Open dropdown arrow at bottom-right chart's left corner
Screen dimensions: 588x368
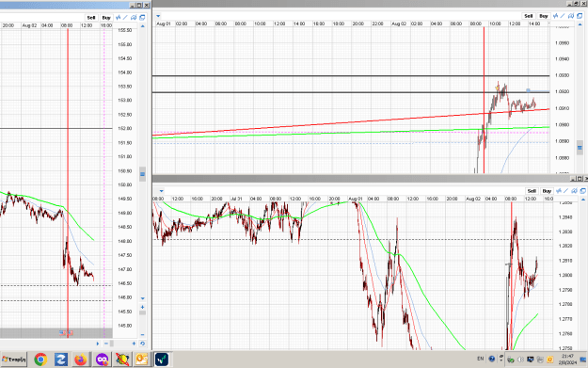161,191
